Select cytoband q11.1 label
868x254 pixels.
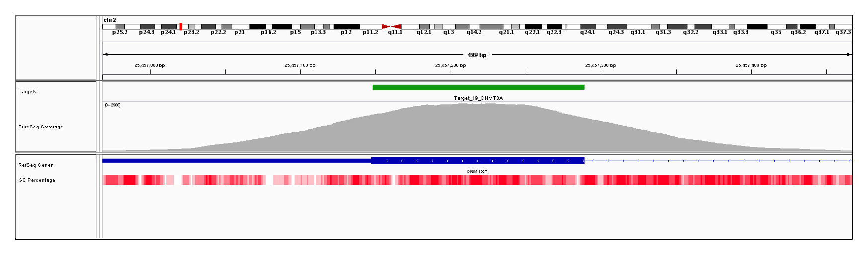(x=395, y=32)
